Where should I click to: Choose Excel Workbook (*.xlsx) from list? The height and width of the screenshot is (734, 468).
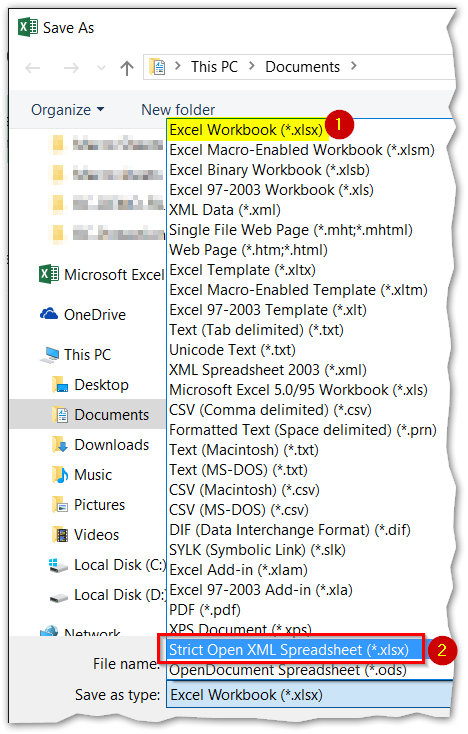(246, 130)
